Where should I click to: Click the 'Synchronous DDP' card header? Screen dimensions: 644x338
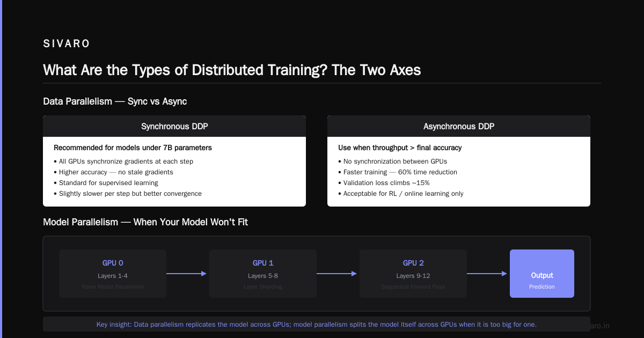[174, 126]
